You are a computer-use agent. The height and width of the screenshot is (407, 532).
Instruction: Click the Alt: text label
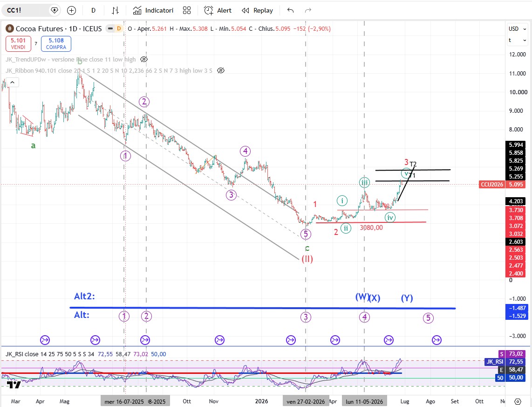(x=82, y=315)
